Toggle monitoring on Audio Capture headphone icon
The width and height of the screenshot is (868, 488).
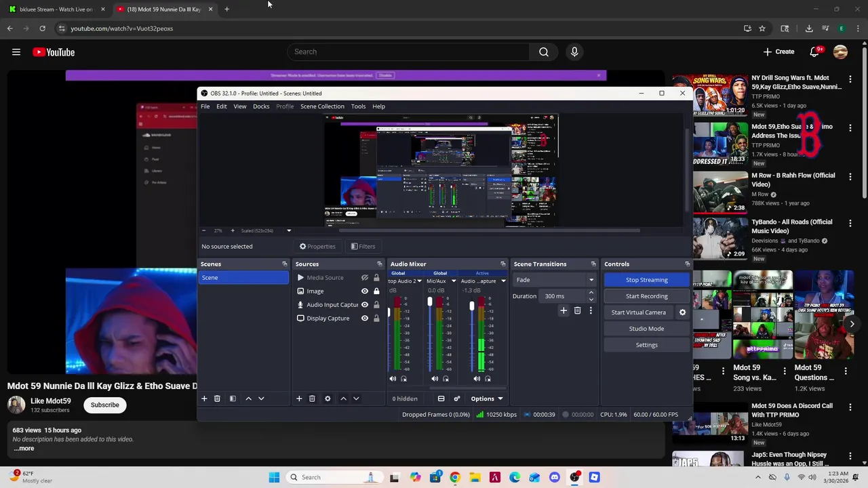point(488,379)
